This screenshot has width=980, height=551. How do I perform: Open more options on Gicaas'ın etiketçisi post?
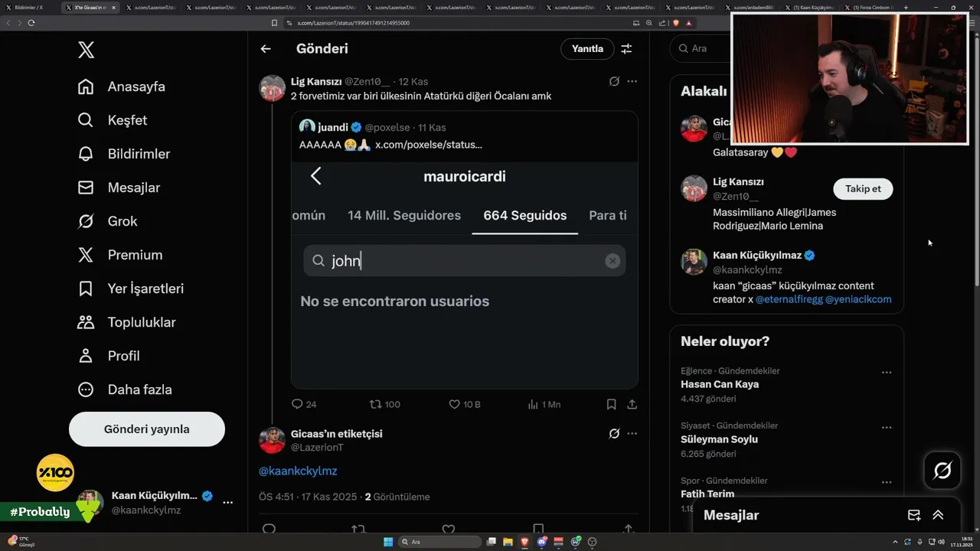pos(632,434)
